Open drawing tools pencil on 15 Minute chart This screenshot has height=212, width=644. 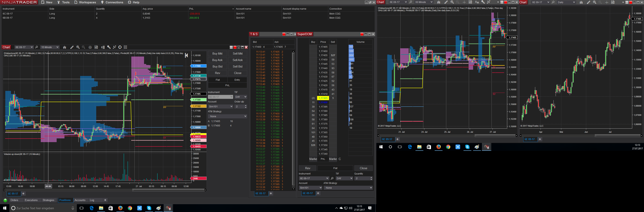(72, 47)
